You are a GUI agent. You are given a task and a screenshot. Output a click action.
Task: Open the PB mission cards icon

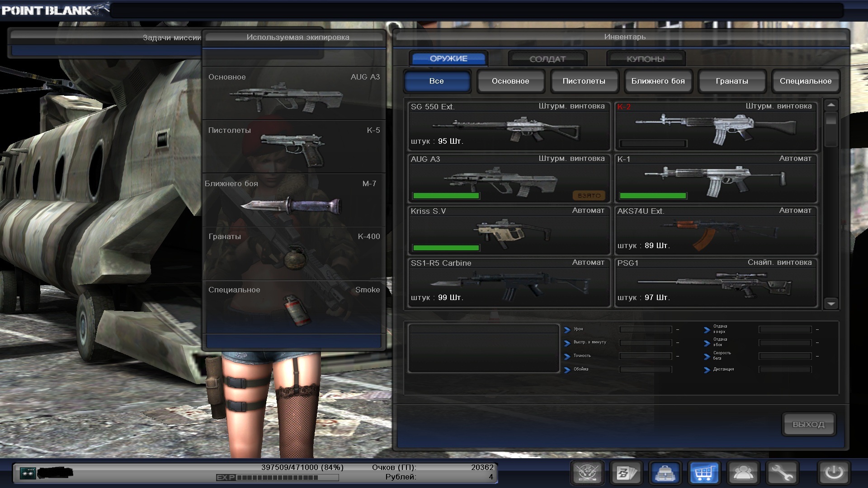click(626, 473)
